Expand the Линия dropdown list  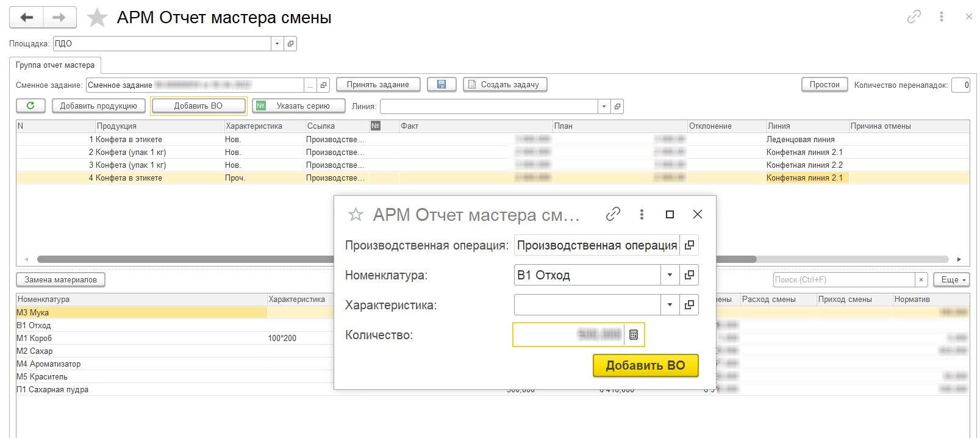604,107
